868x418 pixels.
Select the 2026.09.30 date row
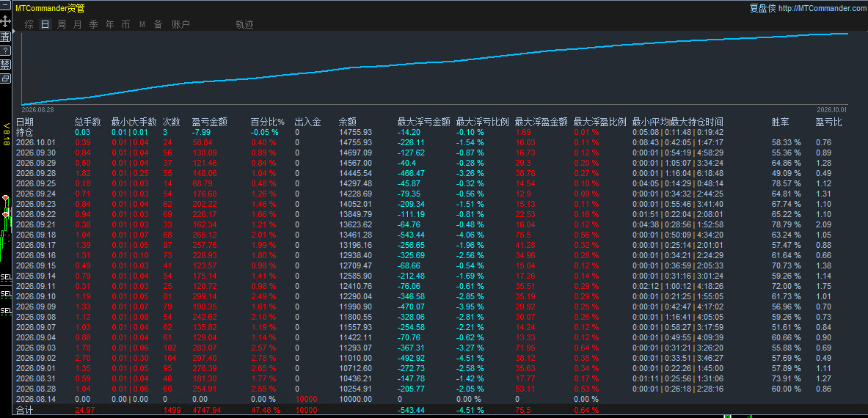[36, 153]
